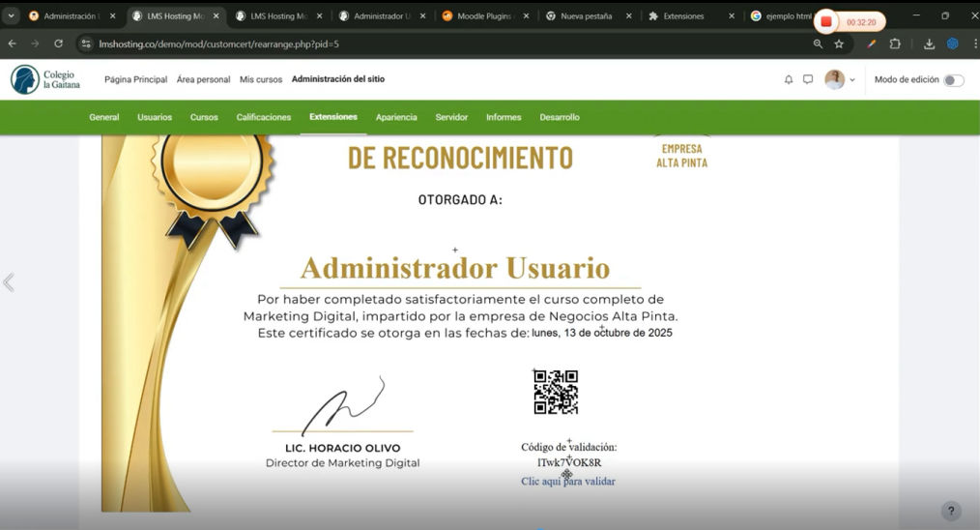This screenshot has height=530, width=980.
Task: Go to Mis cursos
Action: coord(261,79)
